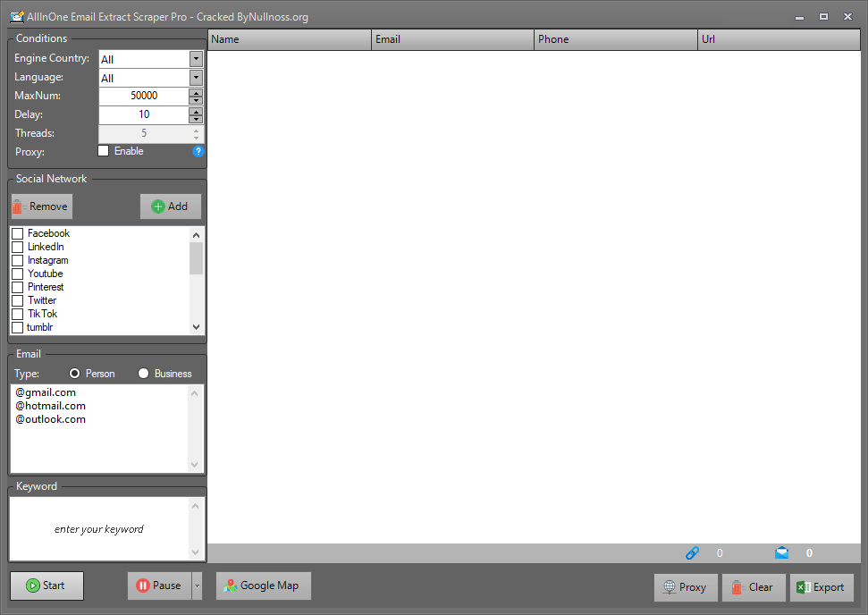The width and height of the screenshot is (868, 615).
Task: Clear the results list
Action: (754, 587)
